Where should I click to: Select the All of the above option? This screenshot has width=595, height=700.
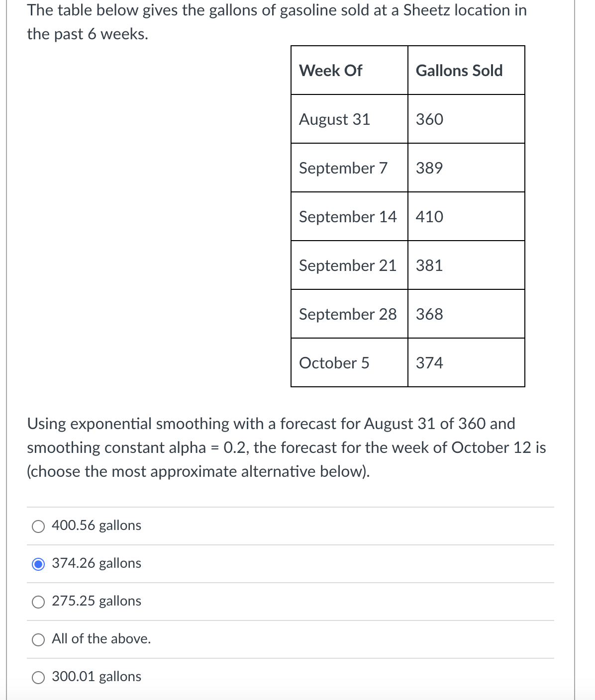pos(38,640)
